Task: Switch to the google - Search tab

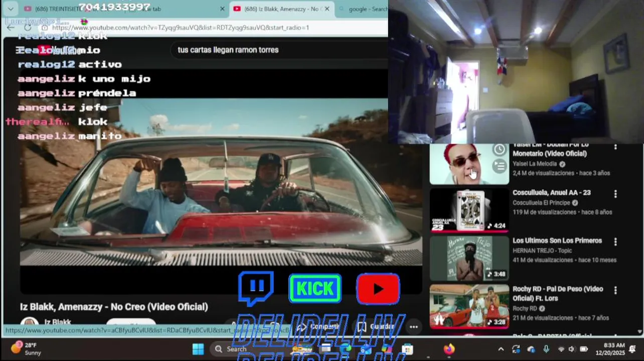Action: (x=363, y=9)
